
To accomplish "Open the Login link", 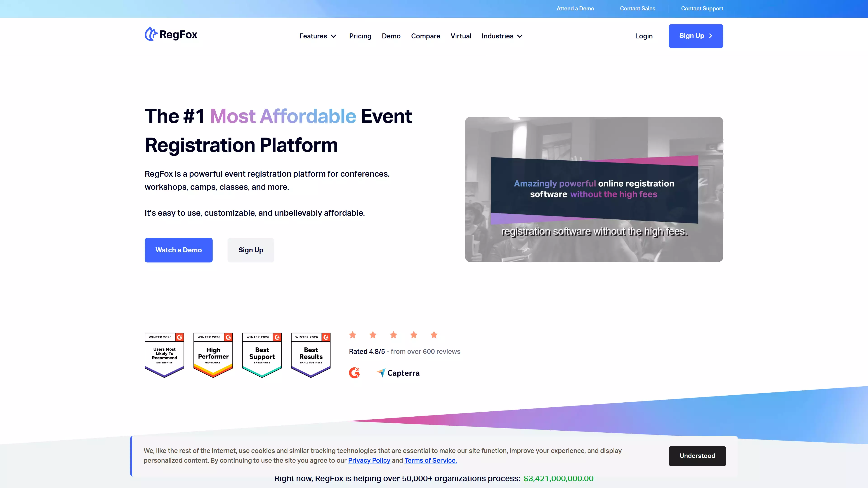I will coord(644,36).
